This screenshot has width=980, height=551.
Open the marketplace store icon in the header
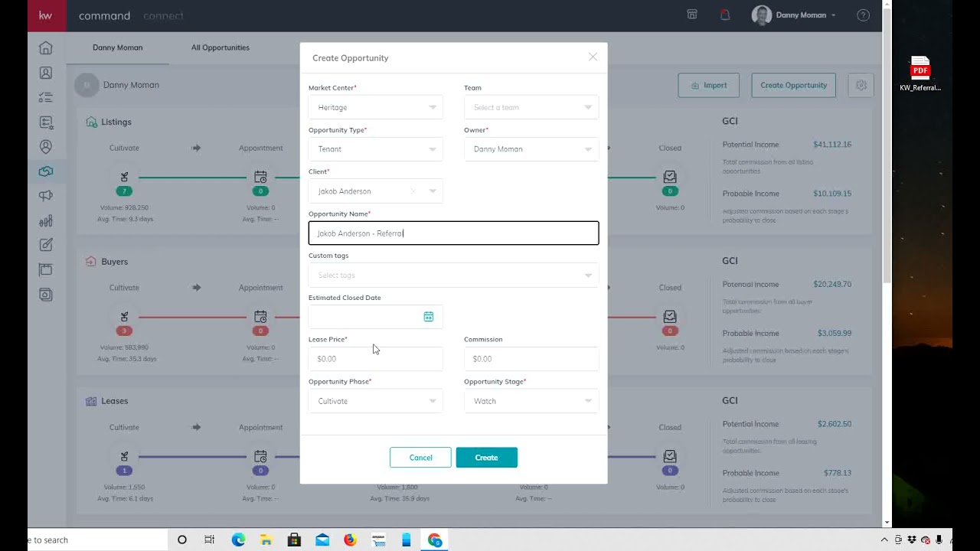coord(692,15)
